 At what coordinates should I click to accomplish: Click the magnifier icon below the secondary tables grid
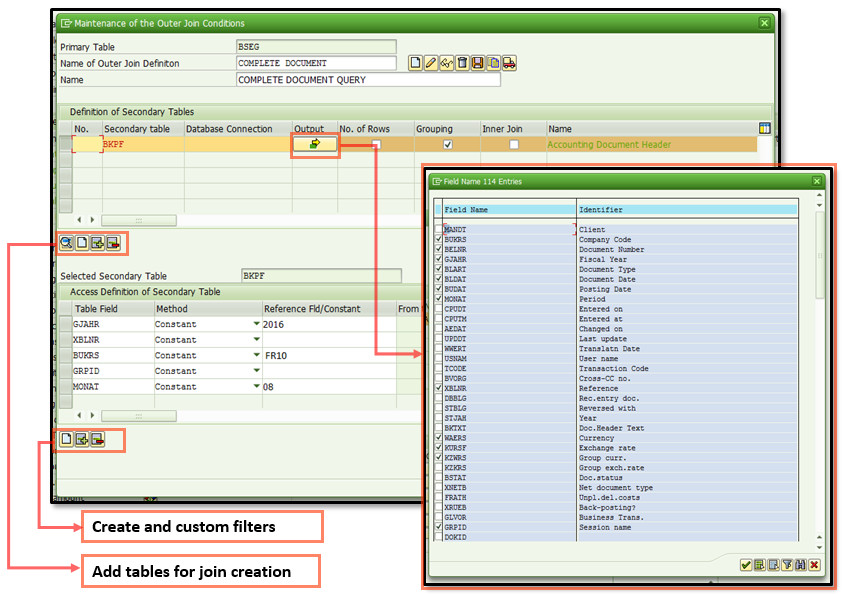pyautogui.click(x=66, y=243)
